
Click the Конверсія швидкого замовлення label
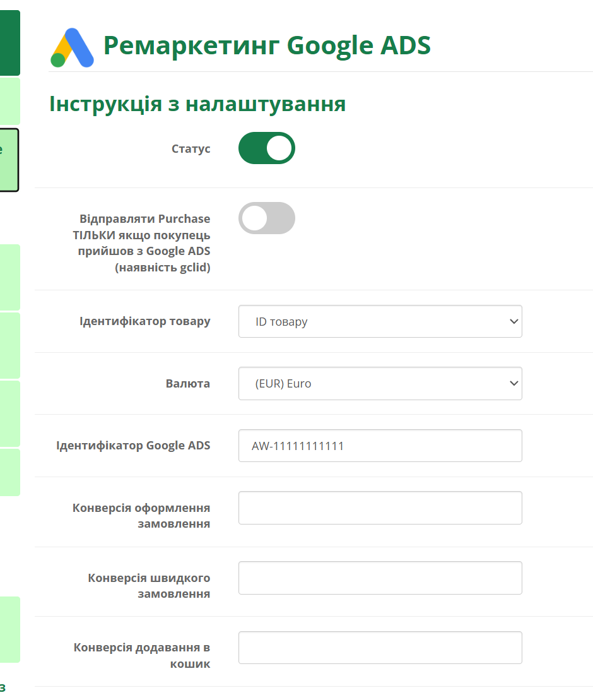pyautogui.click(x=149, y=586)
